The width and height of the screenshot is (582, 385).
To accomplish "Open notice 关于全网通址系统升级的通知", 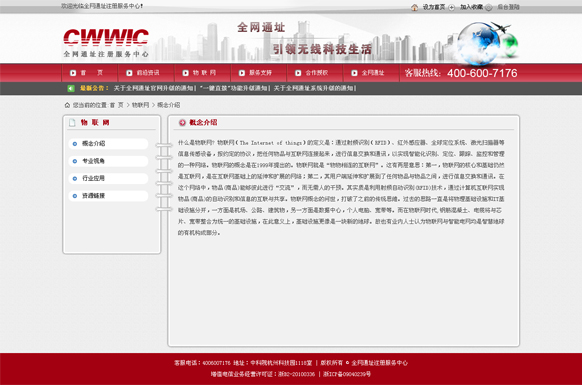I will [314, 88].
